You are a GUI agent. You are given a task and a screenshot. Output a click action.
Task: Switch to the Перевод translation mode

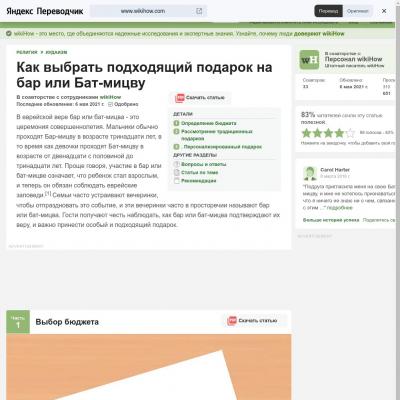point(328,11)
